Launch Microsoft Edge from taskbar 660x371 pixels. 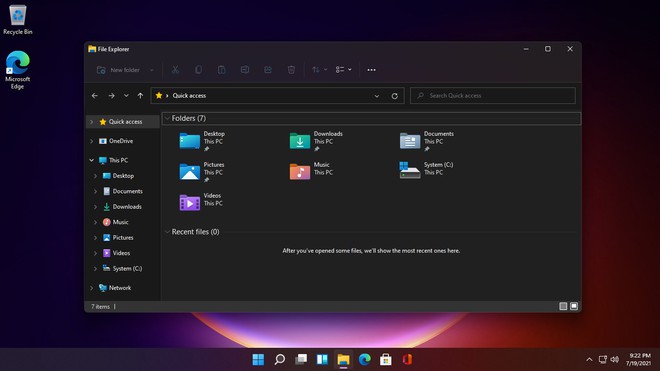365,360
